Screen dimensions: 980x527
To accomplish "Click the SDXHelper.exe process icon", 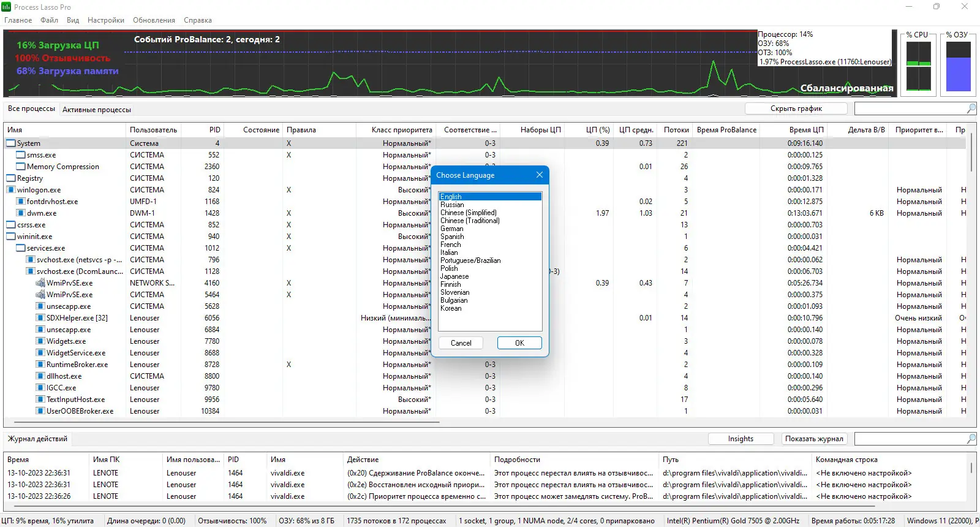I will coord(40,318).
